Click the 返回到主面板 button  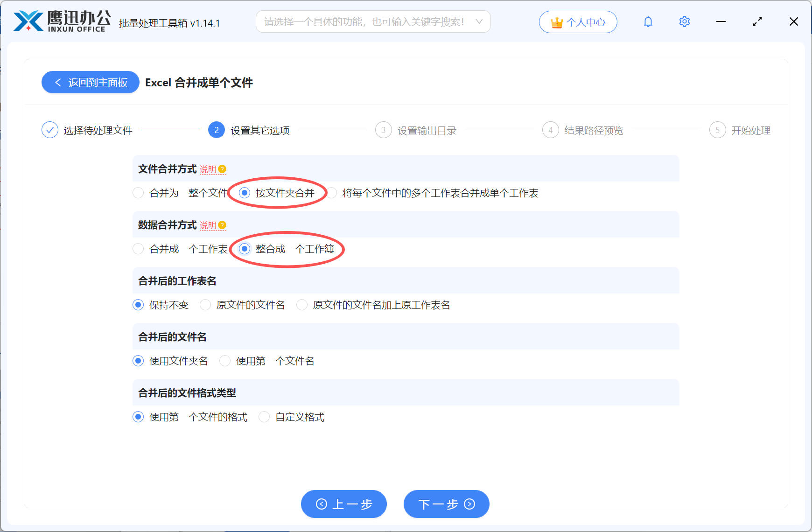click(x=90, y=82)
